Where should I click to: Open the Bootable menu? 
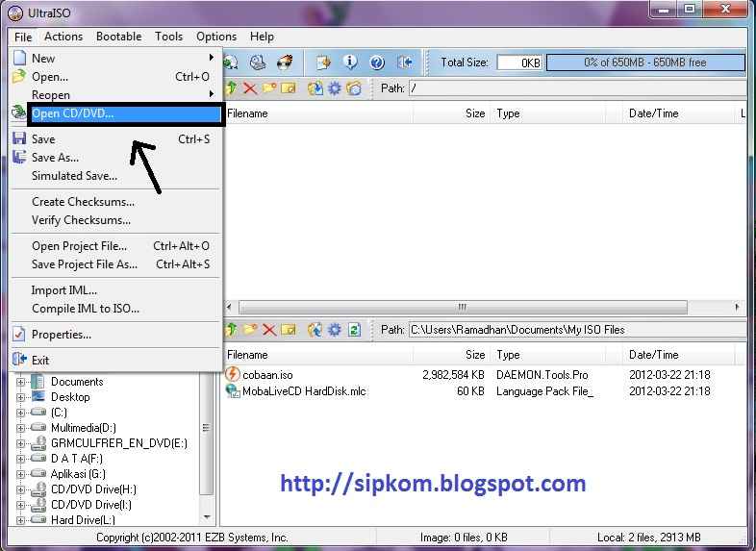118,37
